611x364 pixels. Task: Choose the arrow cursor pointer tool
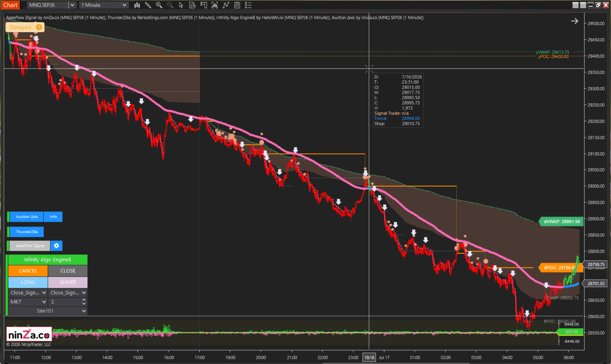tap(181, 5)
